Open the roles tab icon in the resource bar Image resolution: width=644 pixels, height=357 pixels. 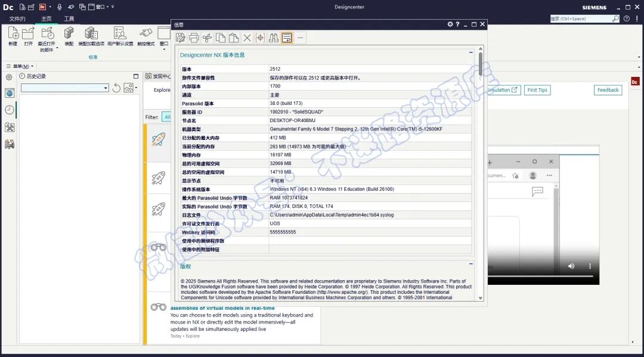click(x=10, y=144)
